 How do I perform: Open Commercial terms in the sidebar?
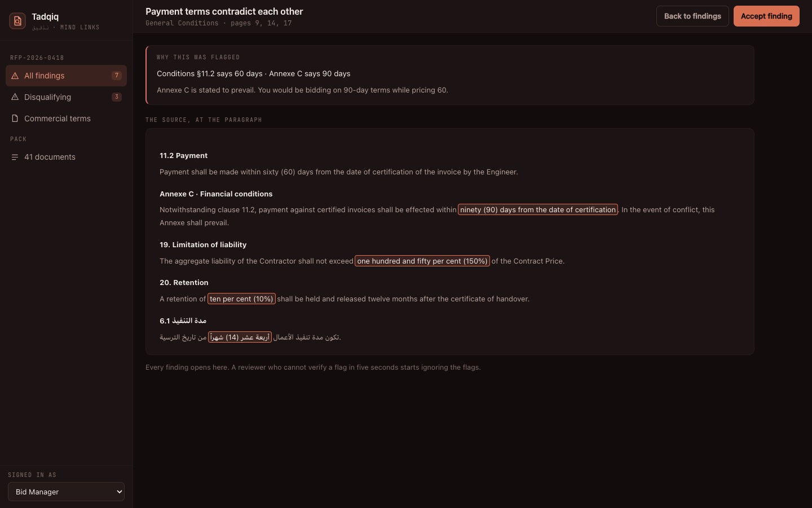(66, 119)
